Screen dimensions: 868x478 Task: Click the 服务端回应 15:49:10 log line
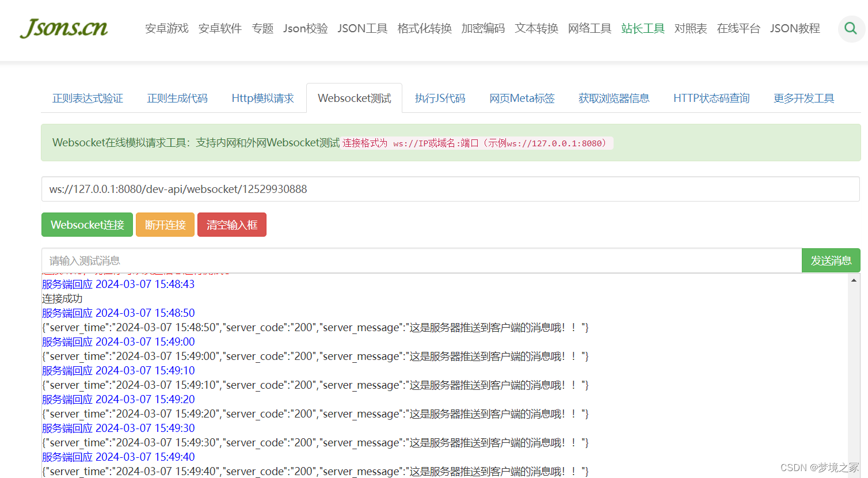(x=119, y=370)
